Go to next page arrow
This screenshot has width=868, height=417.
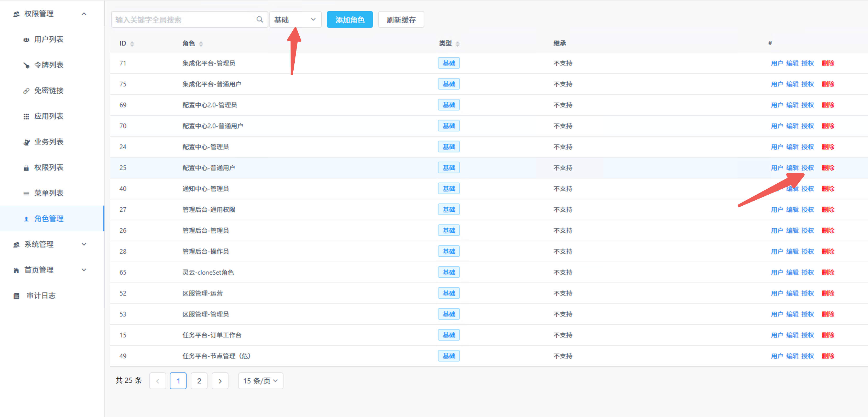220,381
